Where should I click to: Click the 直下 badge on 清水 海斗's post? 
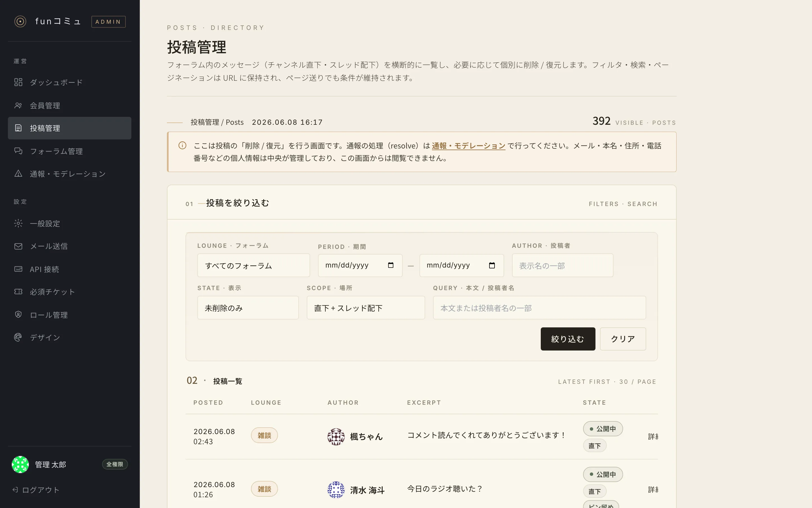595,492
